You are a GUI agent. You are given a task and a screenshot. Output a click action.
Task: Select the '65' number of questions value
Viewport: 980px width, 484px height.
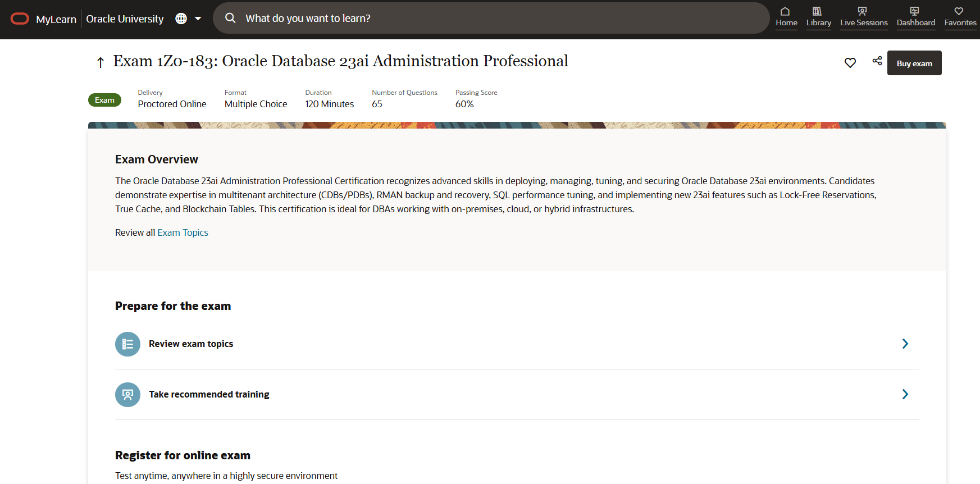[x=377, y=104]
